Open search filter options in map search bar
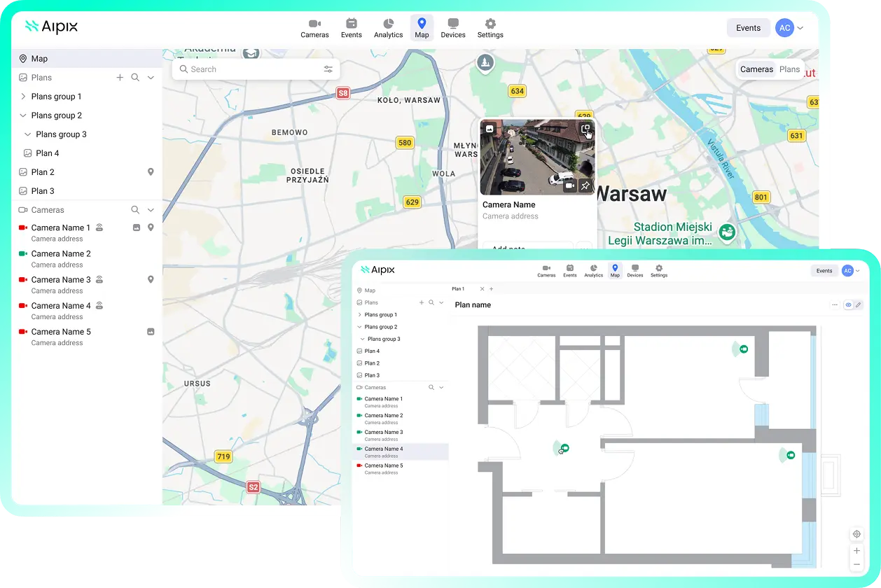This screenshot has width=881, height=588. coord(328,69)
